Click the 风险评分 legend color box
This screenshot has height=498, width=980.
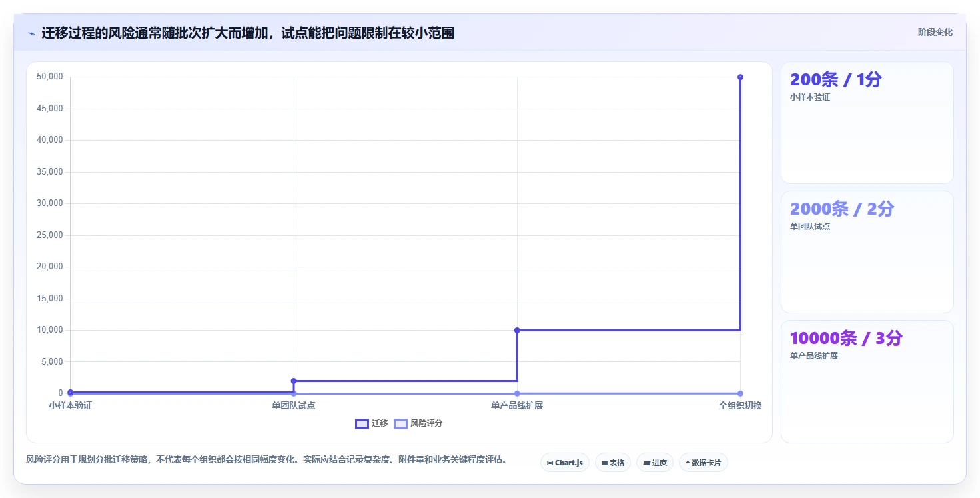point(400,423)
